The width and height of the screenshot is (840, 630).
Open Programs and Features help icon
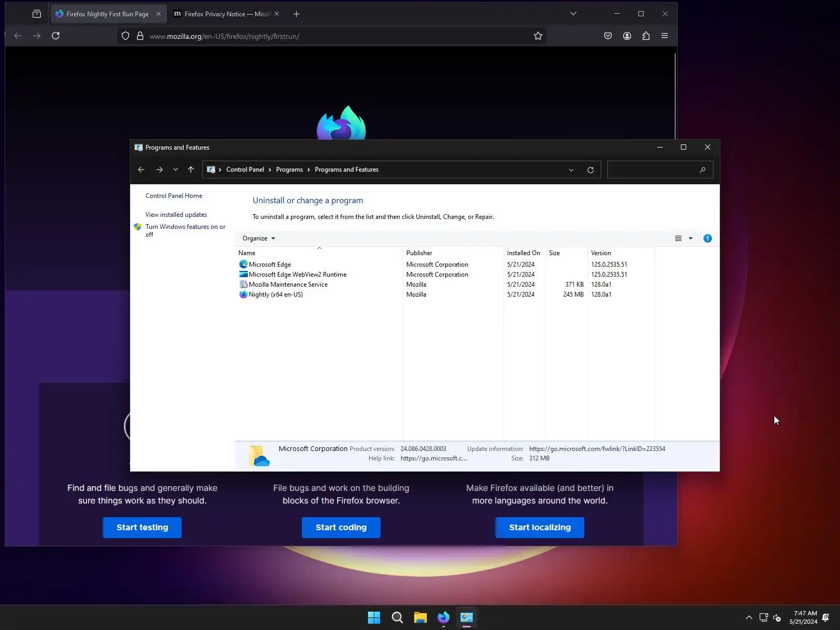708,238
